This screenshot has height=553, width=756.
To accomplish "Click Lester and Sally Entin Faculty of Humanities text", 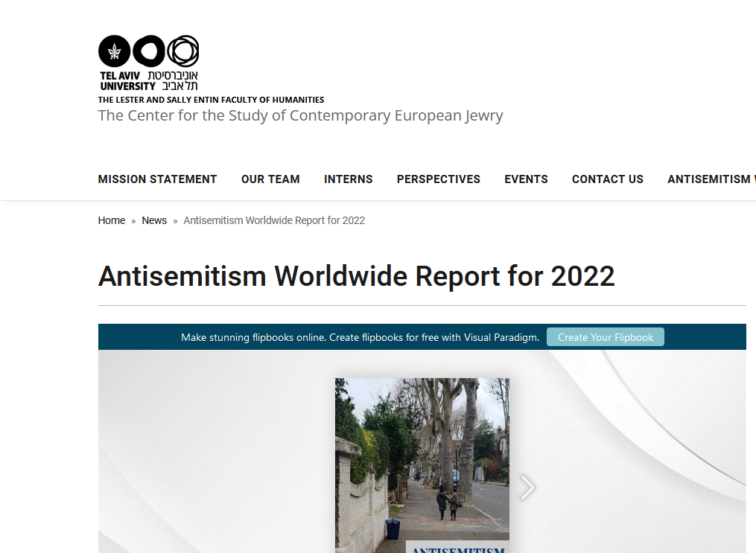I will (211, 100).
